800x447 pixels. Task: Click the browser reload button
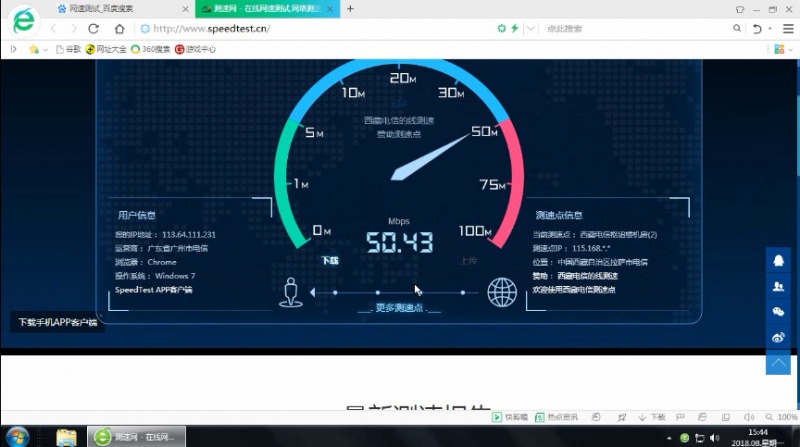pyautogui.click(x=93, y=29)
